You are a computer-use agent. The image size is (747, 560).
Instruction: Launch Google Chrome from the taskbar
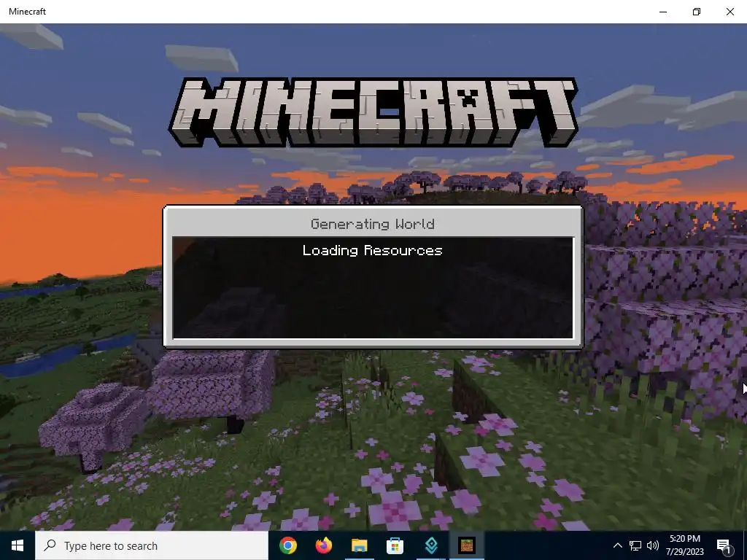[287, 545]
